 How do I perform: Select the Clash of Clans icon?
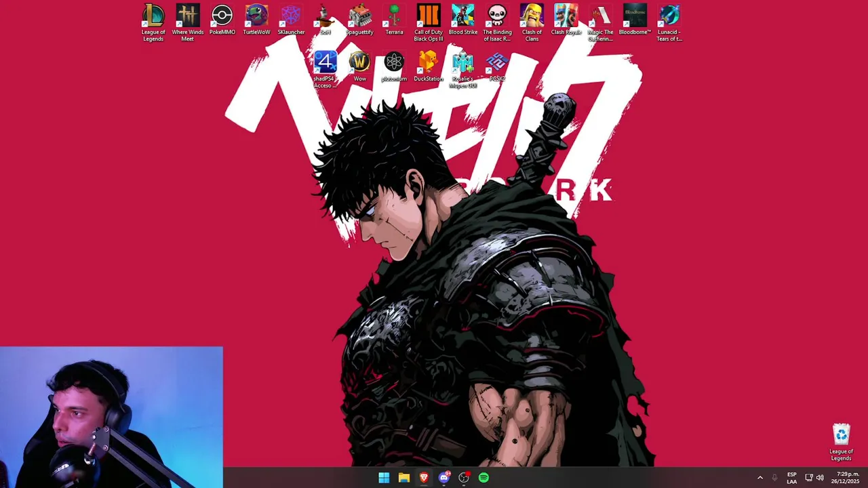(x=532, y=22)
